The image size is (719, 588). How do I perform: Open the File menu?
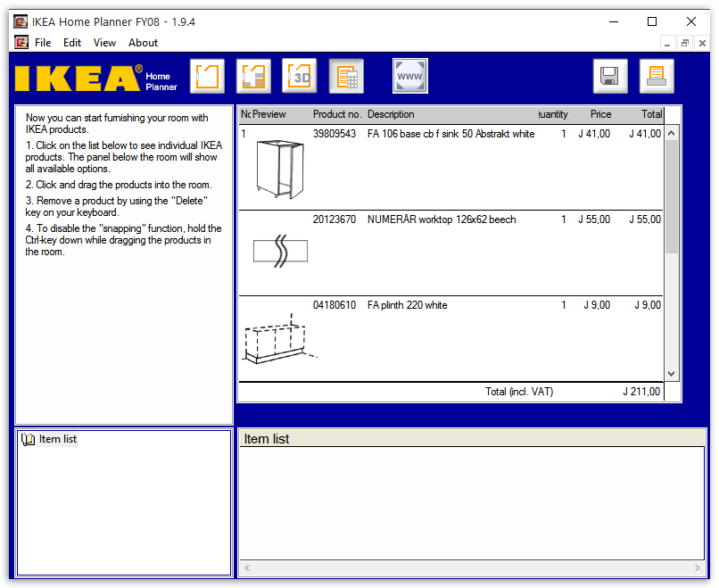click(x=43, y=43)
